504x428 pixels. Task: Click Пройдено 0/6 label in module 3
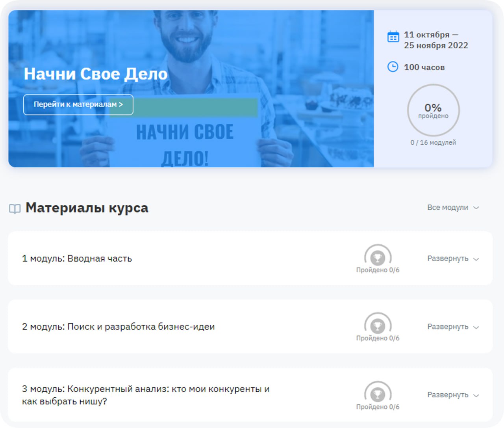pyautogui.click(x=378, y=407)
